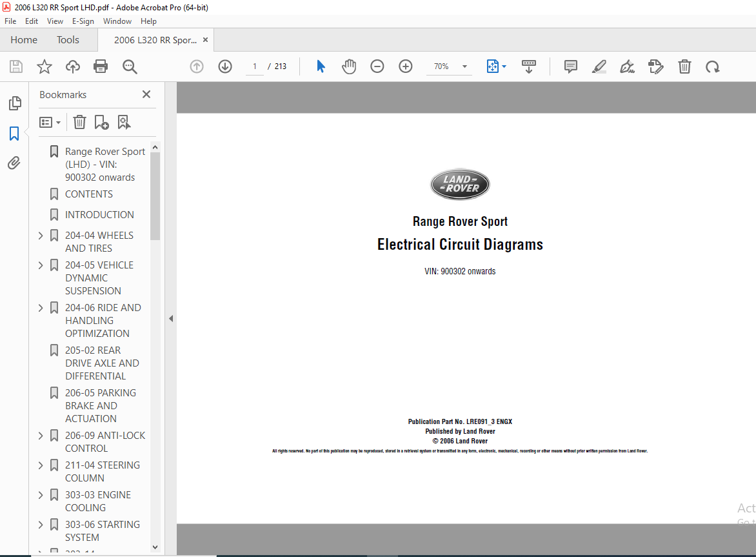
Task: Click the fit page icon
Action: pos(492,66)
